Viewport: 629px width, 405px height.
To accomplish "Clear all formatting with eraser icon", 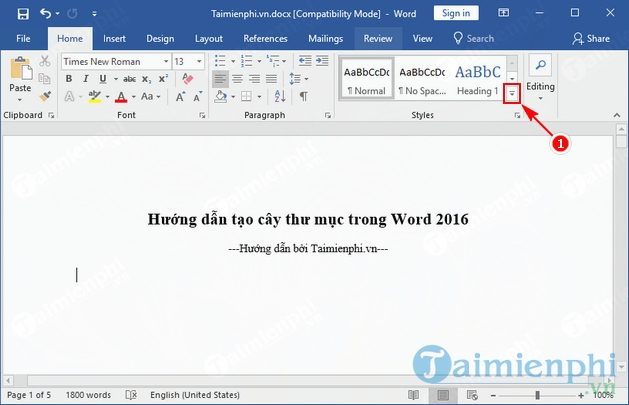I will (x=187, y=78).
